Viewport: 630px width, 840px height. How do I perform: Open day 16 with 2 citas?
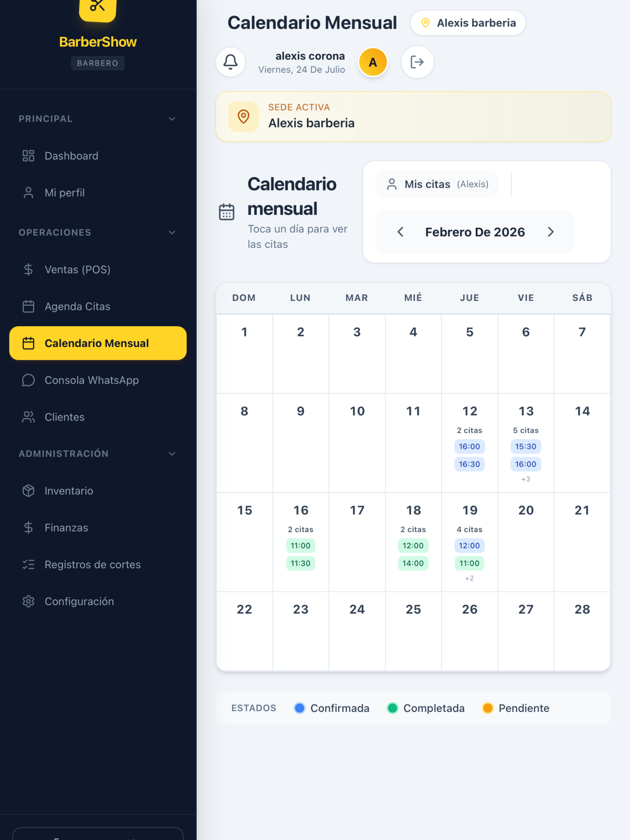coord(300,542)
